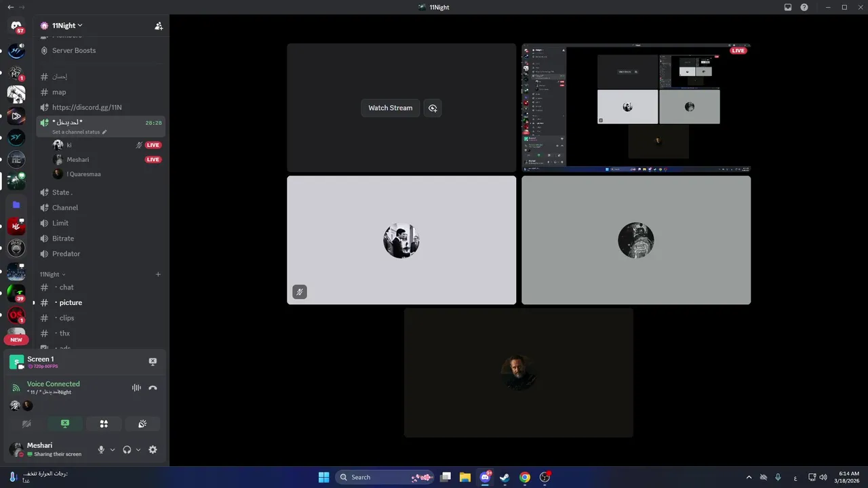Mute the microphone in user panel
The width and height of the screenshot is (868, 488).
(x=102, y=449)
